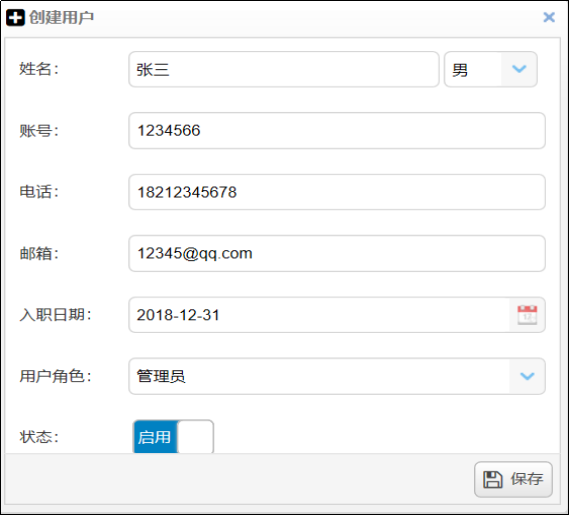Viewport: 570px width, 516px height.
Task: Focus the 邮箱 field with 12345@qq.com
Action: (x=337, y=253)
